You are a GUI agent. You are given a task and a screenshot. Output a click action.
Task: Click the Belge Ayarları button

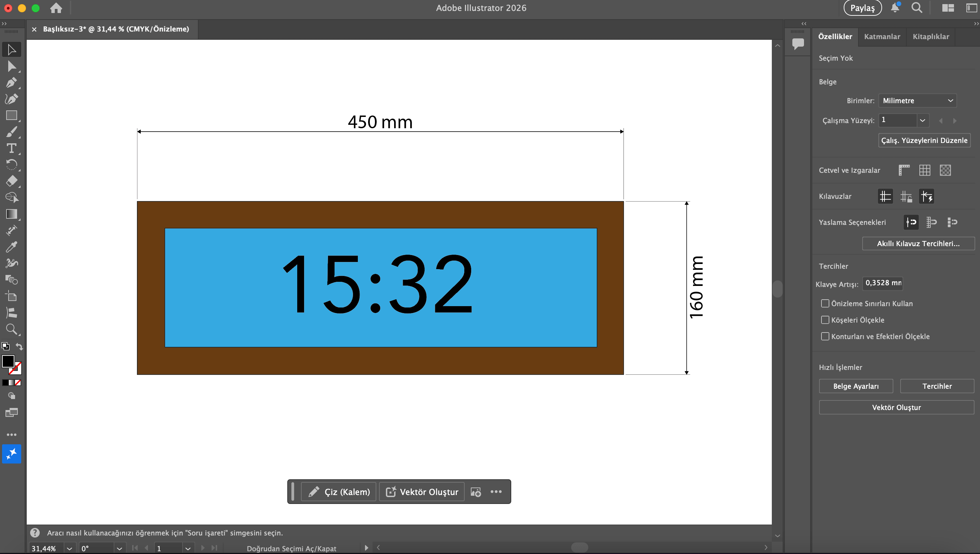tap(856, 386)
